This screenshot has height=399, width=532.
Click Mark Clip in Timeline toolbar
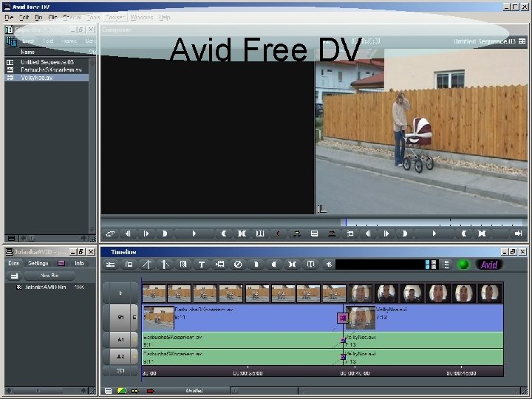[x=292, y=265]
